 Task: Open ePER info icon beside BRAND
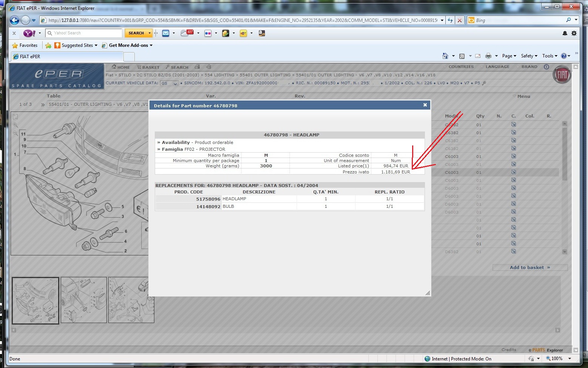[546, 67]
